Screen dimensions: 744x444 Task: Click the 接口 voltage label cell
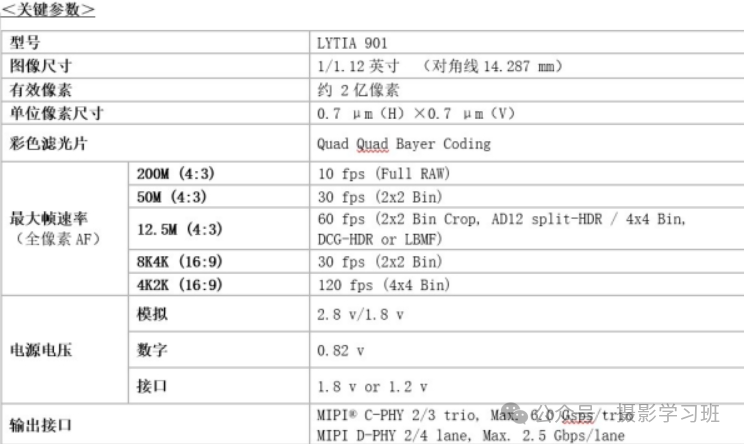[x=219, y=386]
